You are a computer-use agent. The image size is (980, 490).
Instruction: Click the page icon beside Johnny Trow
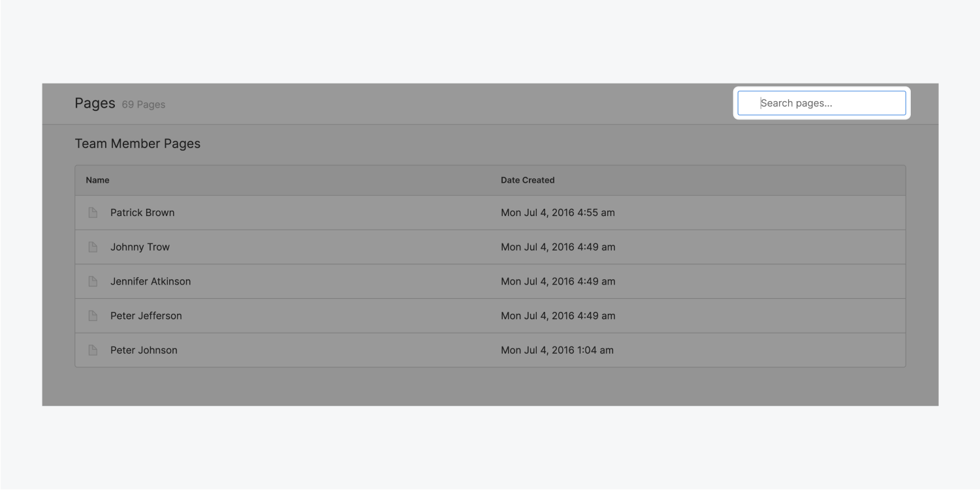pyautogui.click(x=92, y=247)
